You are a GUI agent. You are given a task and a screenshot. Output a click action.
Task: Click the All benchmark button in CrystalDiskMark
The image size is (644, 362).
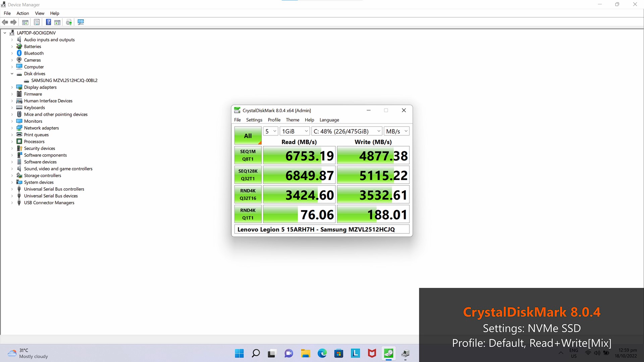(248, 136)
